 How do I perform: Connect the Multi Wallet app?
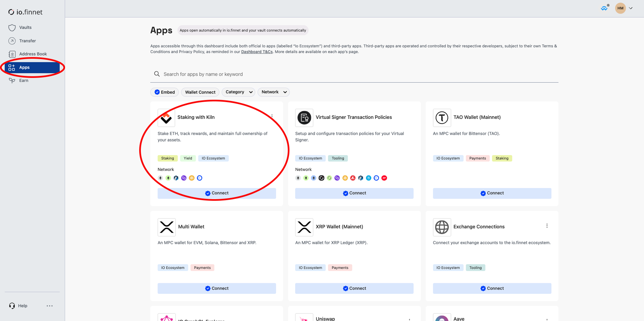[217, 288]
